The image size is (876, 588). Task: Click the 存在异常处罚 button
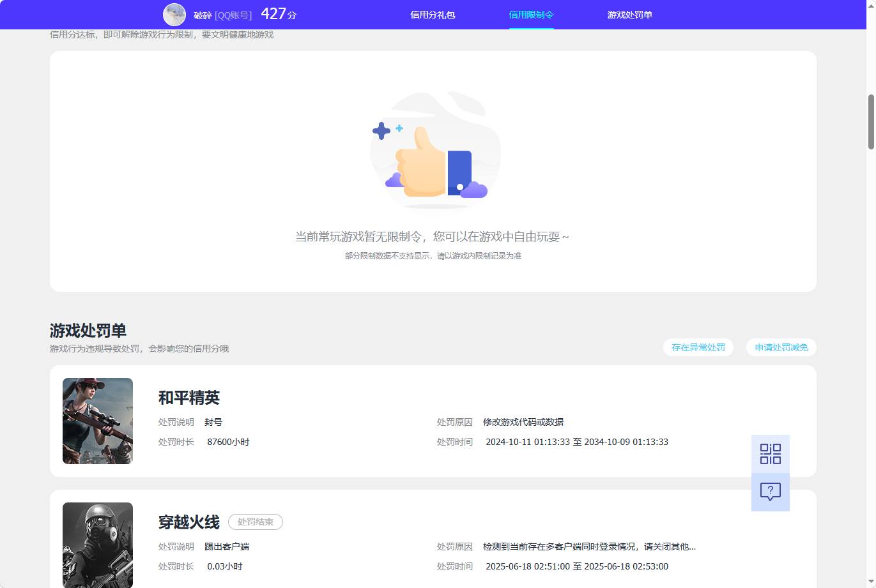pyautogui.click(x=698, y=347)
